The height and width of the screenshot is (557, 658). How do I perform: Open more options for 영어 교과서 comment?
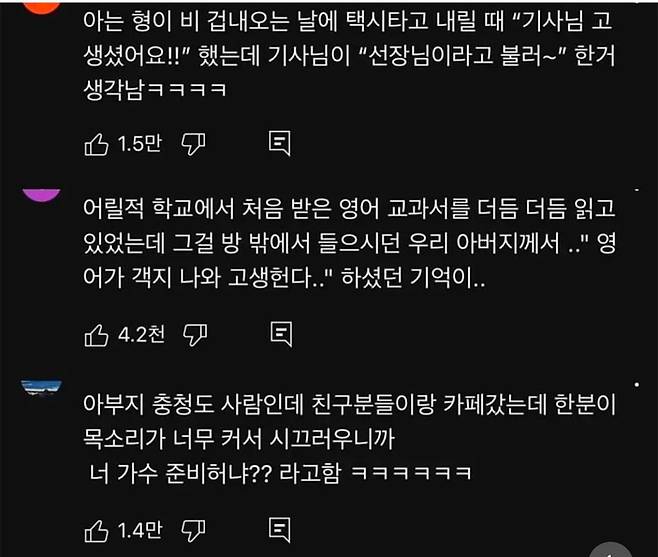(637, 191)
